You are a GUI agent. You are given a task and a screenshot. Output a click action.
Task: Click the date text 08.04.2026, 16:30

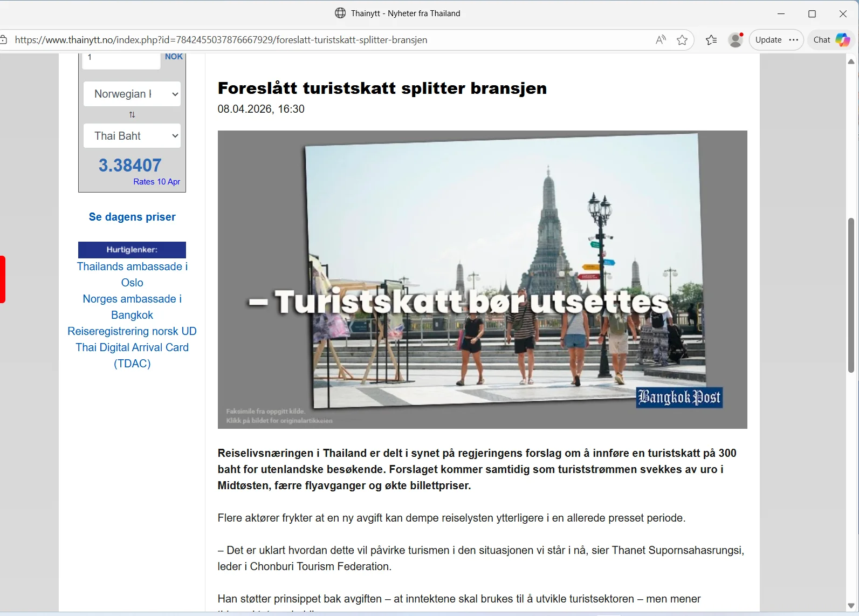(261, 109)
